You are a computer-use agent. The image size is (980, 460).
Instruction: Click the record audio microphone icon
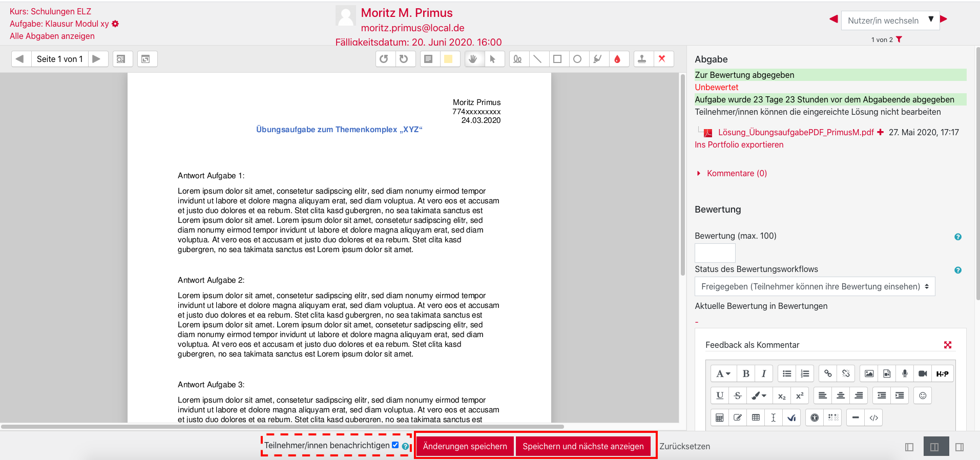[x=905, y=373]
